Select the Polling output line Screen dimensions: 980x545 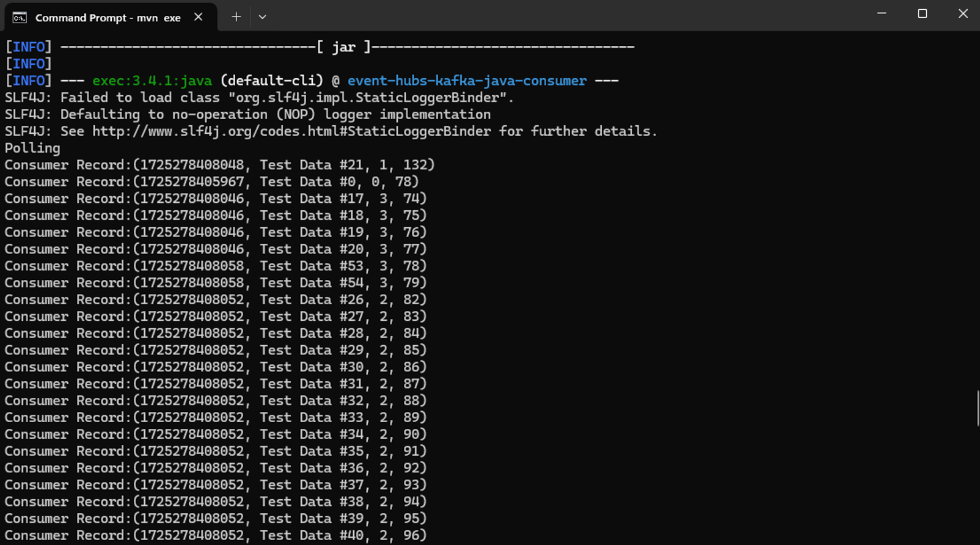(32, 147)
